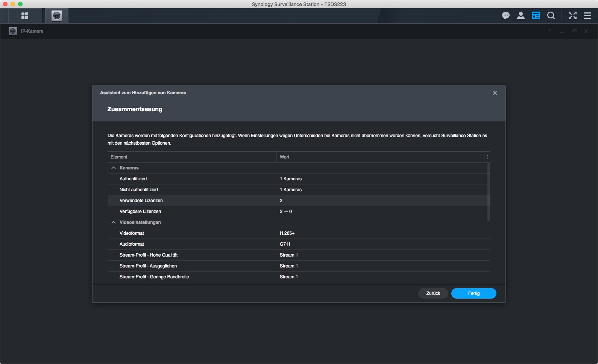
Task: Open the notifications speech bubble
Action: click(505, 15)
